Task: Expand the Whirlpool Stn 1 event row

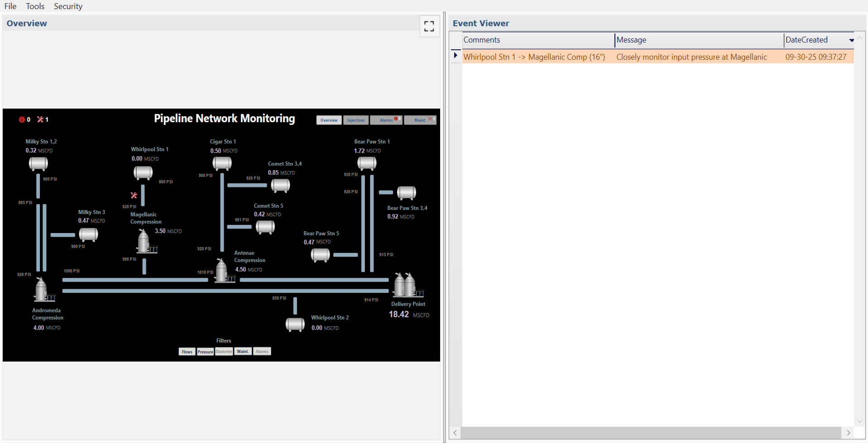Action: pos(456,56)
